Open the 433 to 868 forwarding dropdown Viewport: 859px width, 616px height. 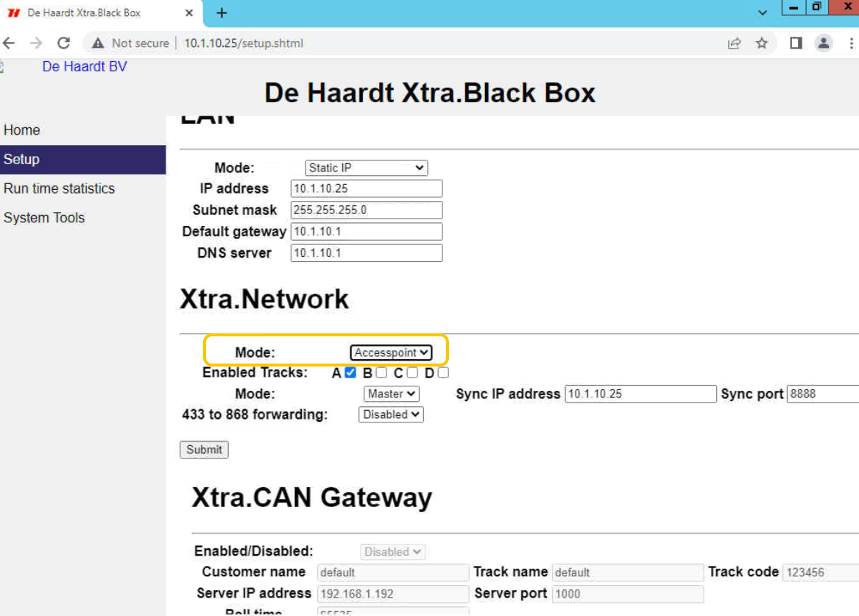coord(391,414)
